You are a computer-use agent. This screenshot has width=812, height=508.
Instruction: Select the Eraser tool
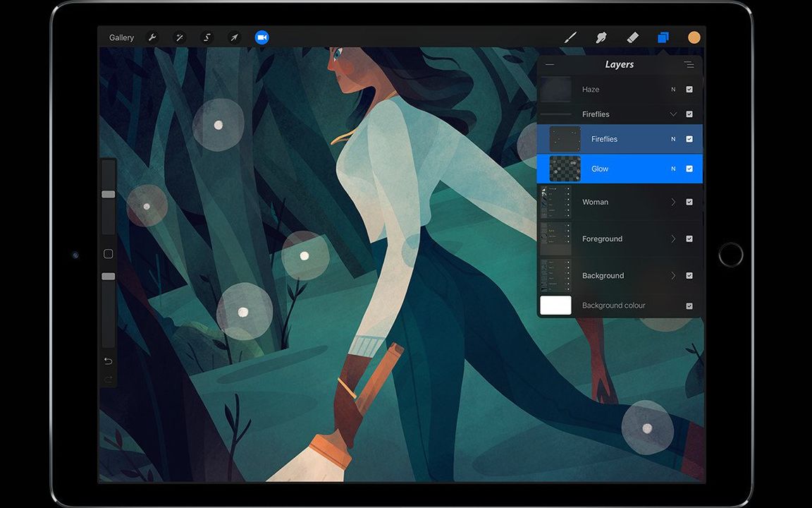click(632, 37)
